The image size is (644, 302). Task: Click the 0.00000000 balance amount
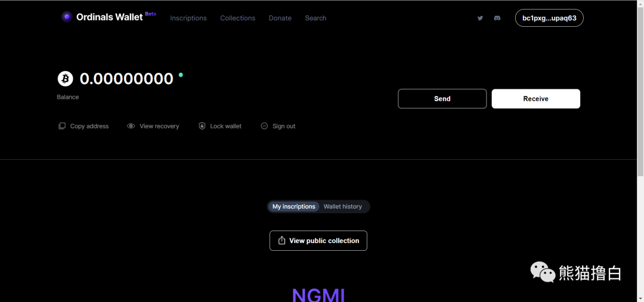pyautogui.click(x=126, y=79)
